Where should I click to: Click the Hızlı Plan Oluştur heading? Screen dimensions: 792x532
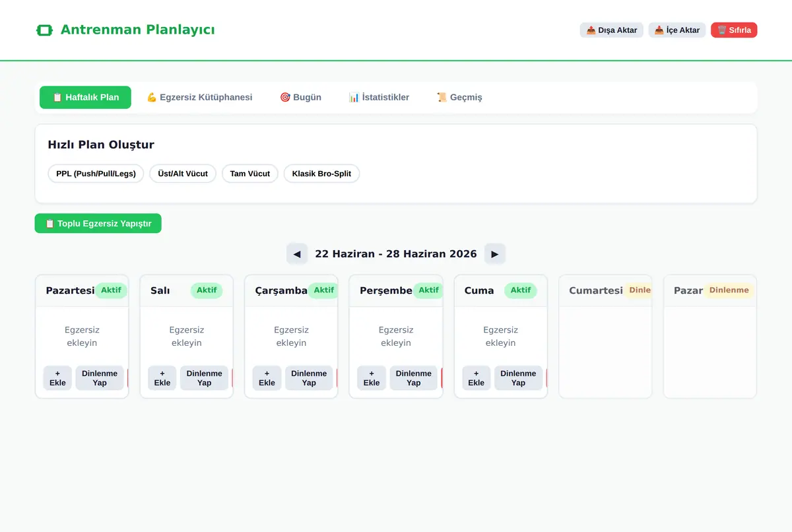tap(101, 145)
